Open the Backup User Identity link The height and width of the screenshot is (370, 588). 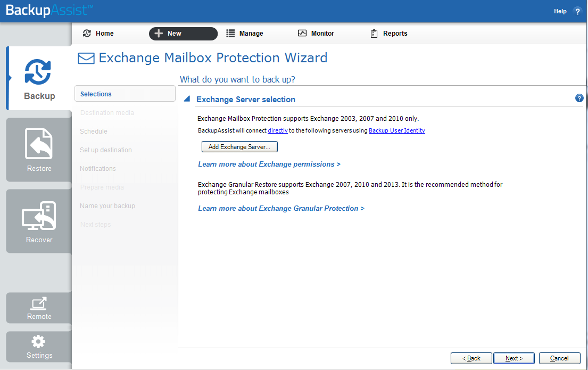(397, 130)
